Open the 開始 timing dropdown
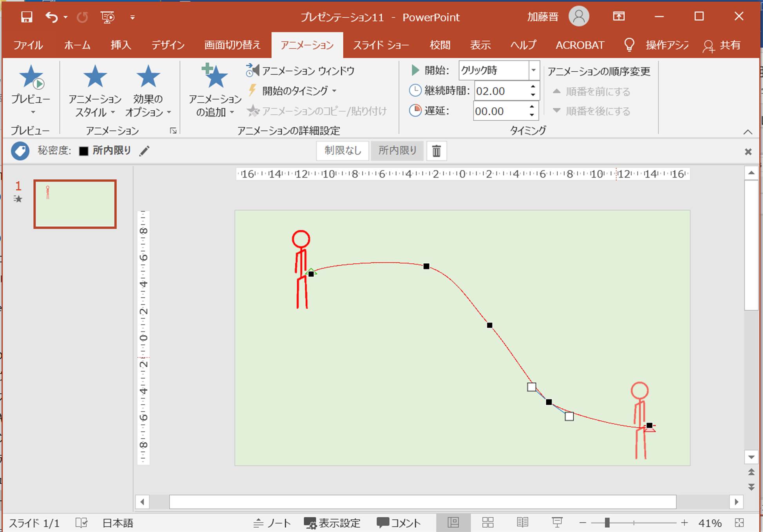Screen dimensions: 763x532 click(x=533, y=71)
